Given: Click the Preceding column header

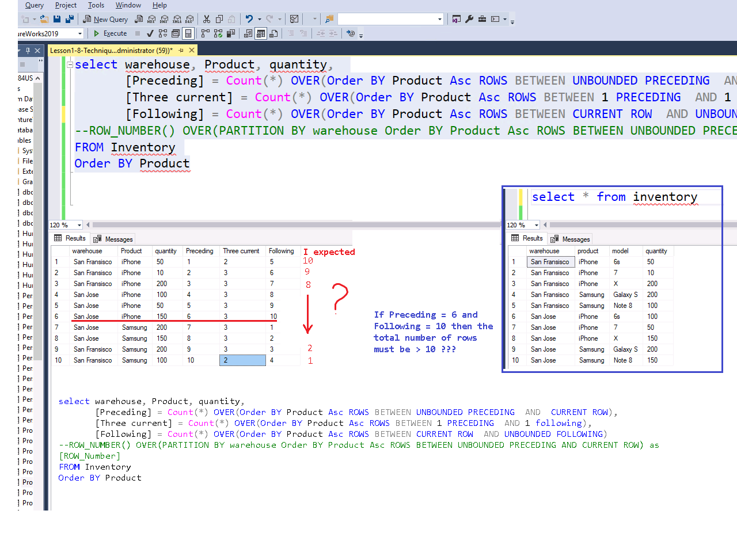Looking at the screenshot, I should pos(200,251).
